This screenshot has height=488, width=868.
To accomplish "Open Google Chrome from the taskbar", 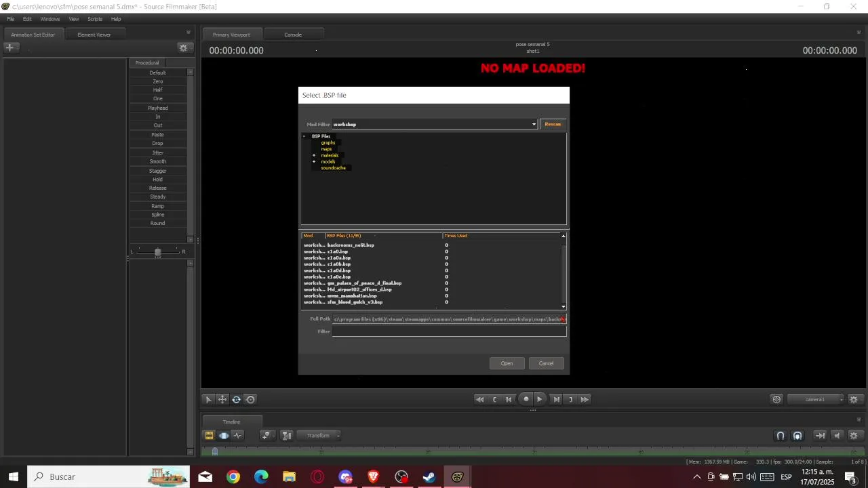I will point(233,476).
